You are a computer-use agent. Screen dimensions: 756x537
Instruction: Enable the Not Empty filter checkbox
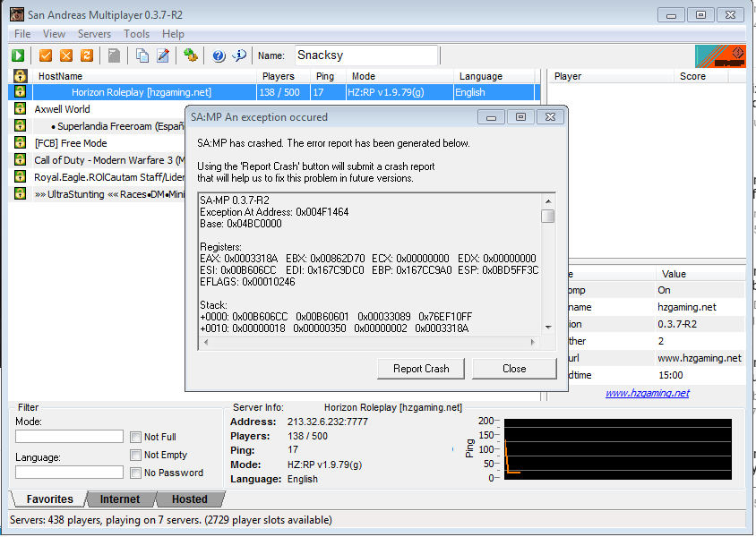[135, 455]
